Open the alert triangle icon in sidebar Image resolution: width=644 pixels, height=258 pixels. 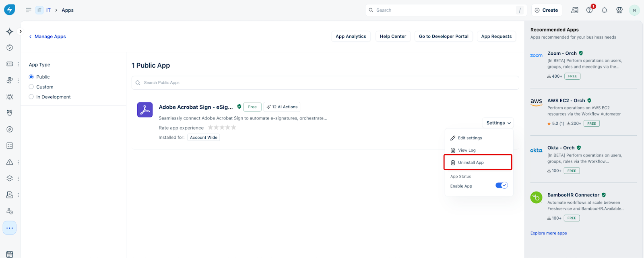click(x=10, y=162)
